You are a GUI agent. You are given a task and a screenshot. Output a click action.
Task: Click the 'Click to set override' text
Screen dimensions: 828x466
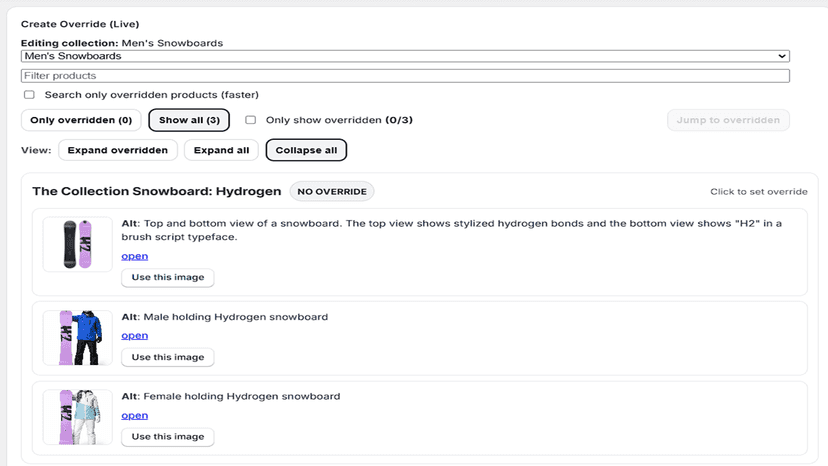(758, 191)
